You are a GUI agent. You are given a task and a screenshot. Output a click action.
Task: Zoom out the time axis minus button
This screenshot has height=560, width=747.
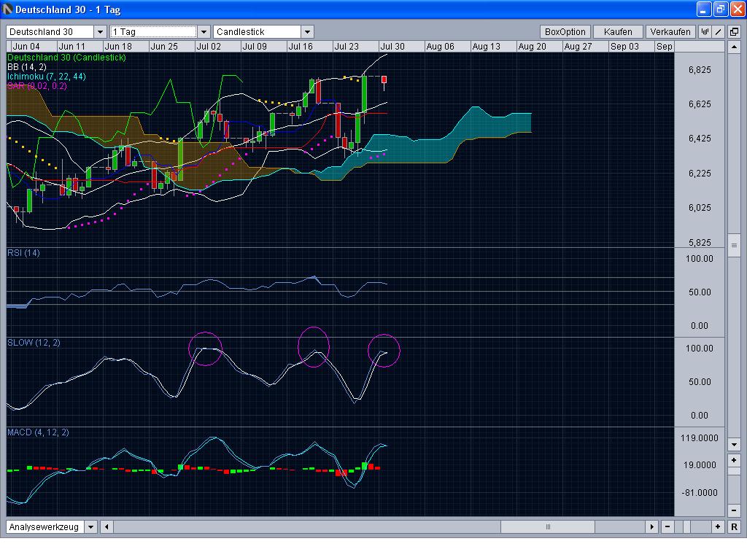[667, 526]
